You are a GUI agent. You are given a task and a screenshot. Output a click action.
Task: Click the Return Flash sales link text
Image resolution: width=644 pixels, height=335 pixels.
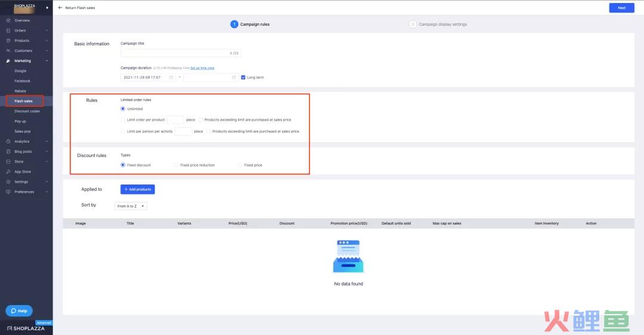(80, 8)
